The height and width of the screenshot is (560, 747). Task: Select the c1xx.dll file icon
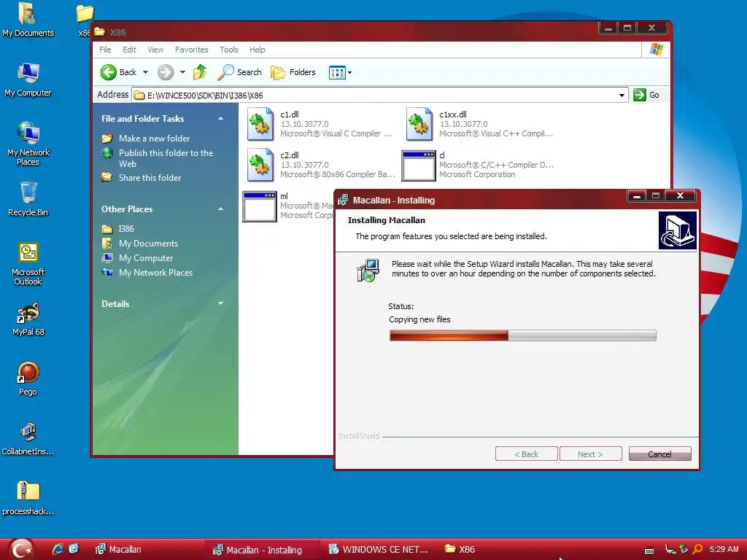(x=419, y=124)
